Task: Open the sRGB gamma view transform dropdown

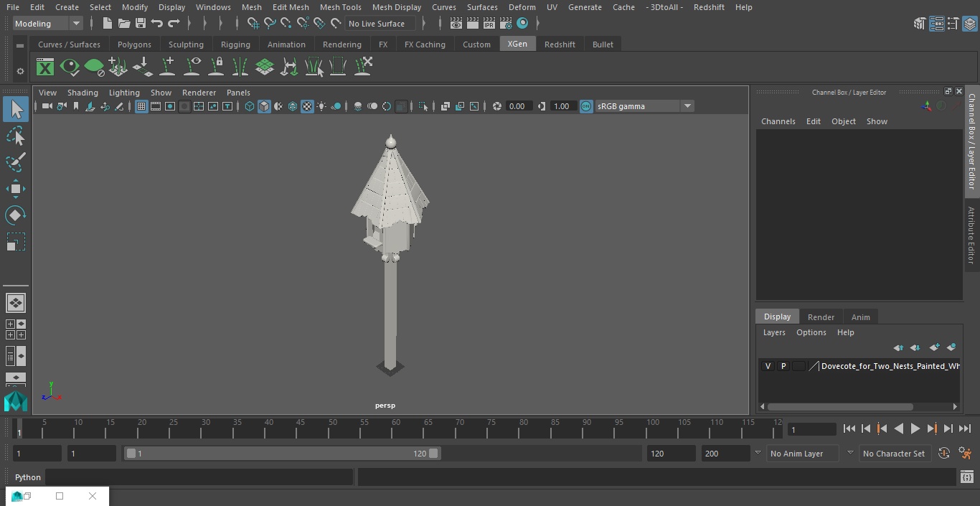Action: (x=644, y=106)
